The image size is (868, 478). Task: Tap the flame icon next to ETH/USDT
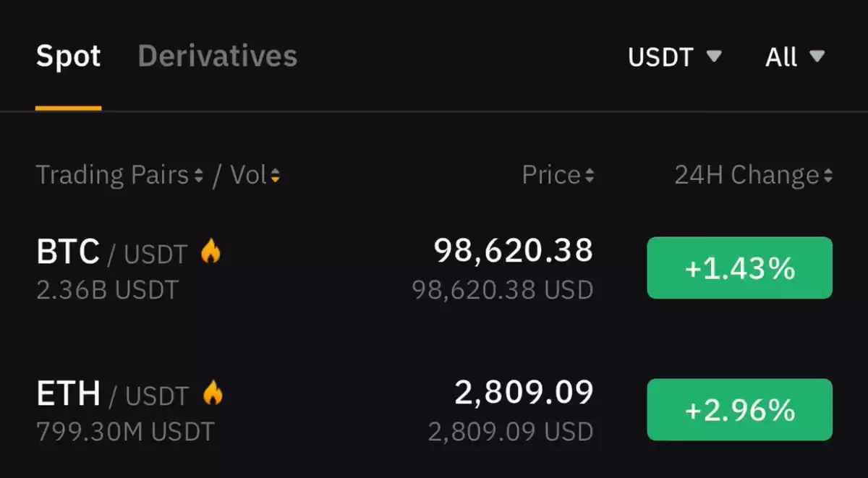[x=213, y=393]
